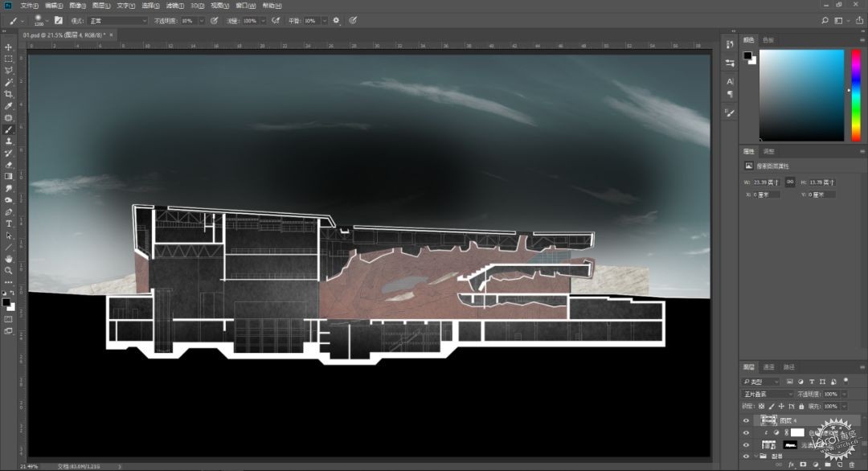
Task: Open smoothing value dropdown arrow
Action: point(325,20)
